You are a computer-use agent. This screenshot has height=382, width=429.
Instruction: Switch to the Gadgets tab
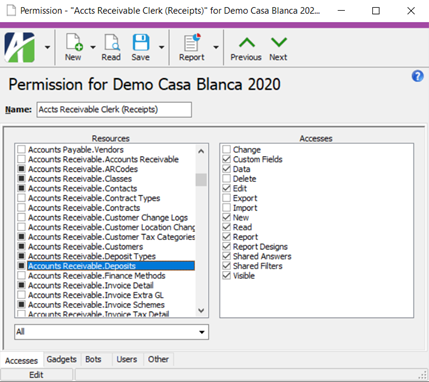[x=62, y=359]
